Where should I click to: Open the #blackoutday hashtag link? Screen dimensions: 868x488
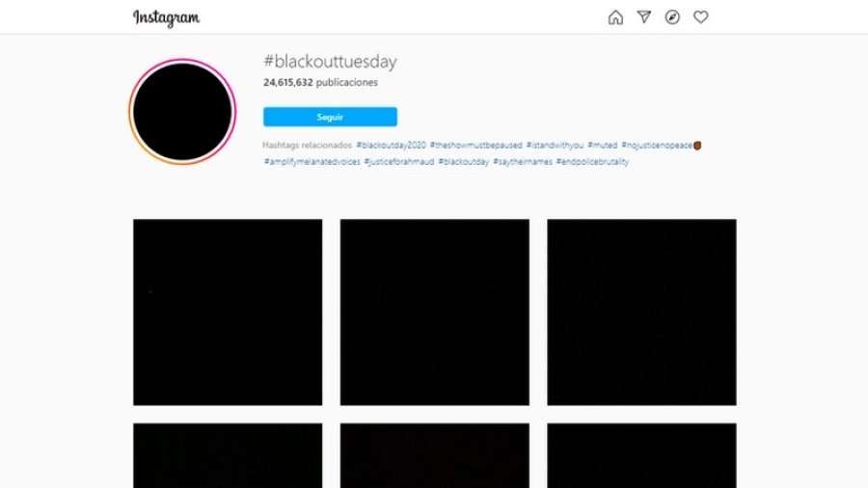[x=464, y=162]
